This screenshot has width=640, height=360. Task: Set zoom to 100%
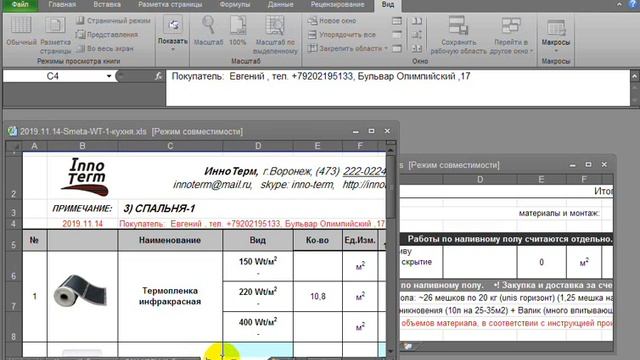[238, 31]
